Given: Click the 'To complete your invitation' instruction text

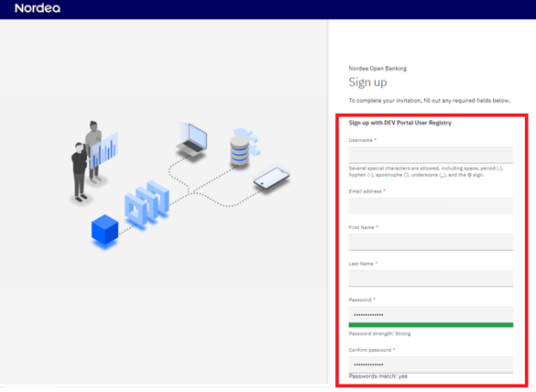Looking at the screenshot, I should click(x=430, y=101).
